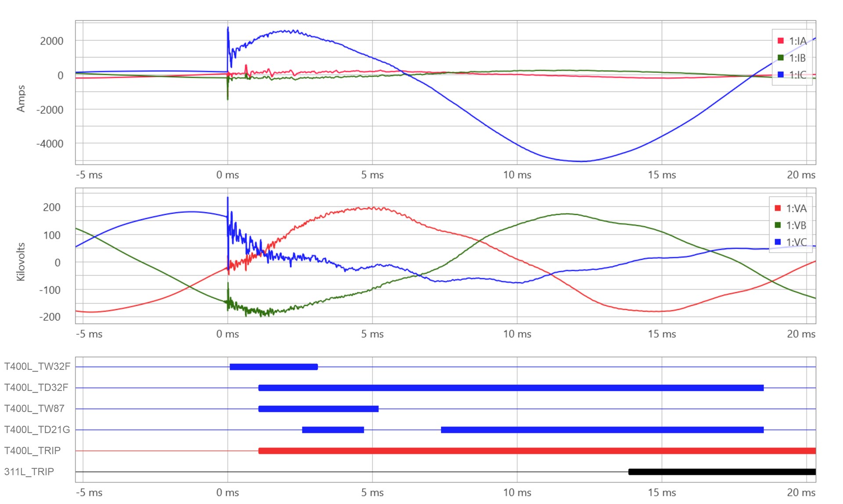Image resolution: width=843 pixels, height=504 pixels.
Task: Select the T400L_TD32F signal label
Action: tap(36, 387)
